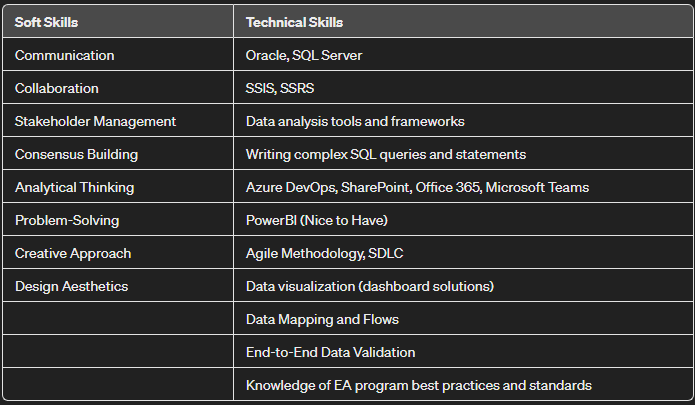
Task: Click Agile Methodology, SDLC cell
Action: [463, 253]
